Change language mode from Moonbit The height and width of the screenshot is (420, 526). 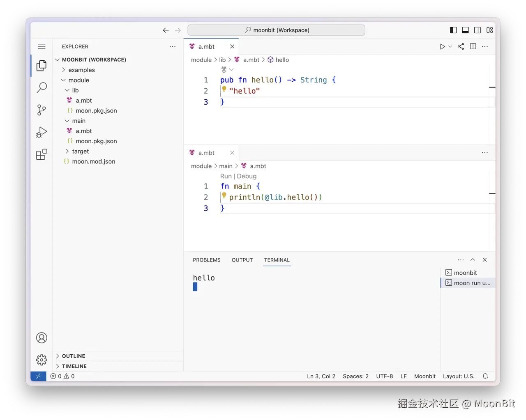point(424,376)
